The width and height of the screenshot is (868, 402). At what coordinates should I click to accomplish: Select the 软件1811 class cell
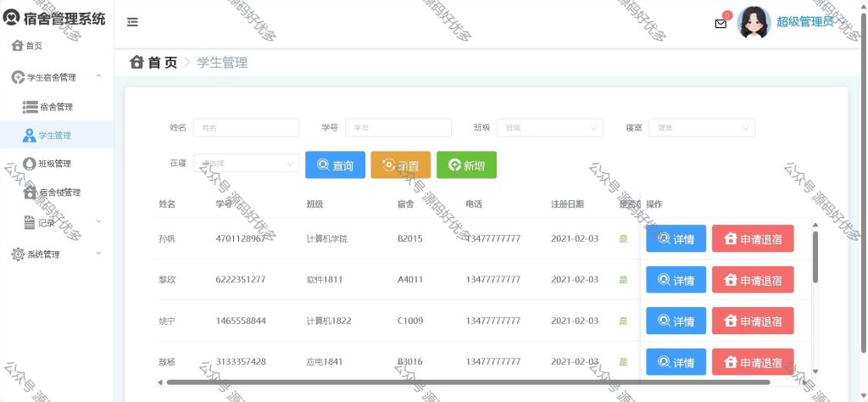[325, 280]
